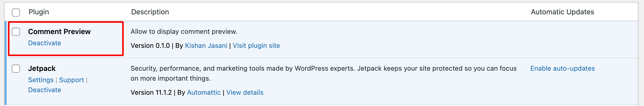This screenshot has width=644, height=106.
Task: Open Jetpack Support link
Action: pos(71,80)
